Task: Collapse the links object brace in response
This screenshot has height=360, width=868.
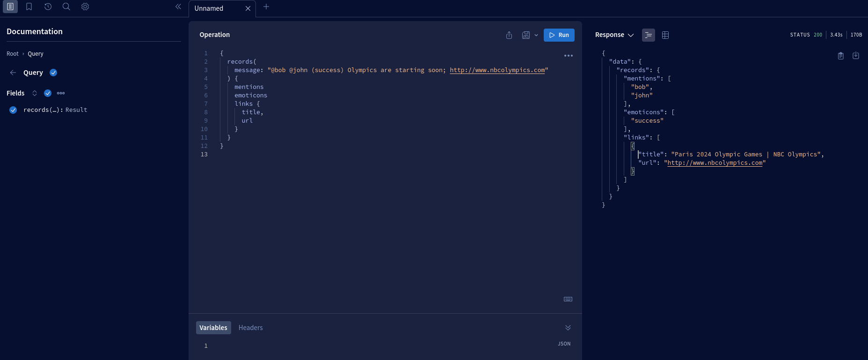Action: click(633, 146)
